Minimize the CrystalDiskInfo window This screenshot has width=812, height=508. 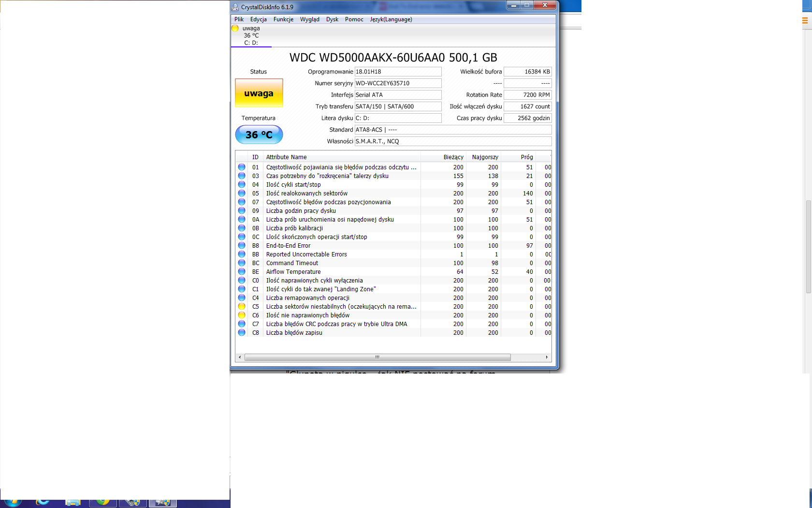click(513, 5)
